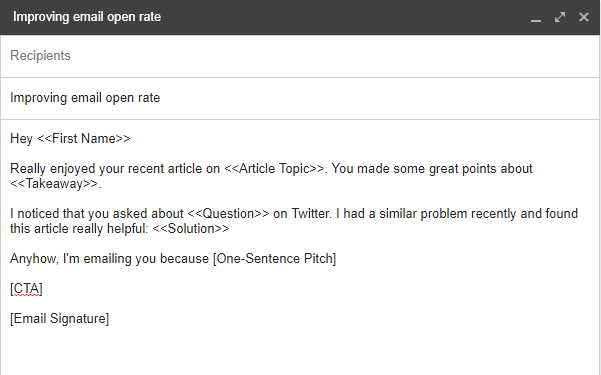Click the [One-Sentence Pitch] placeholder
Screen dimensions: 601x375
pos(274,259)
